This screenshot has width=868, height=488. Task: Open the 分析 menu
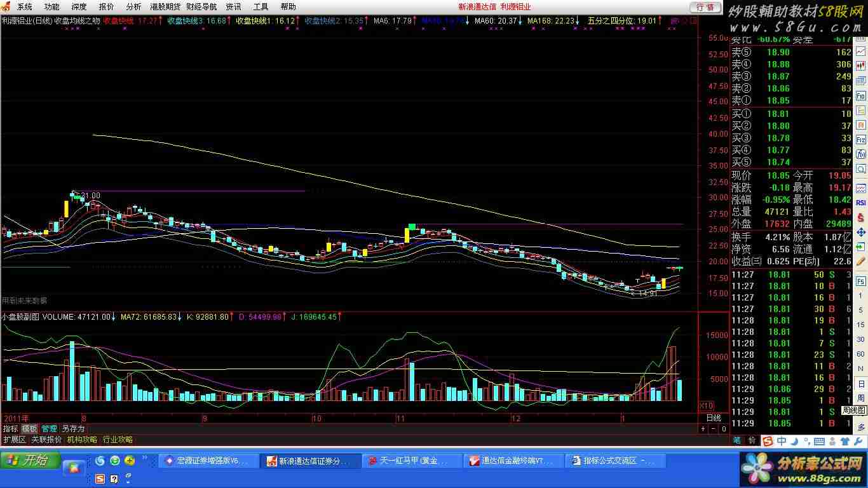(133, 6)
